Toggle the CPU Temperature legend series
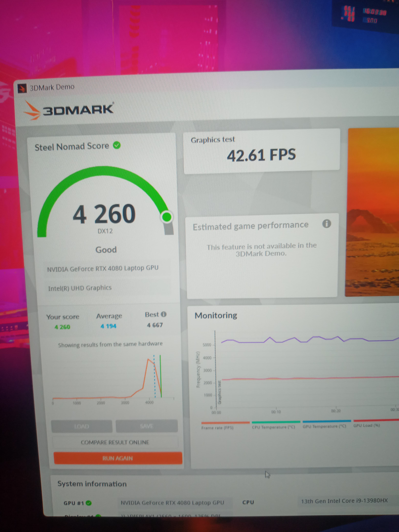399x532 pixels. pyautogui.click(x=273, y=427)
